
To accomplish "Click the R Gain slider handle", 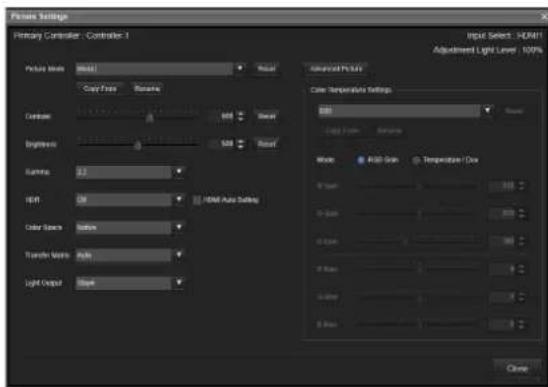I will point(420,186).
